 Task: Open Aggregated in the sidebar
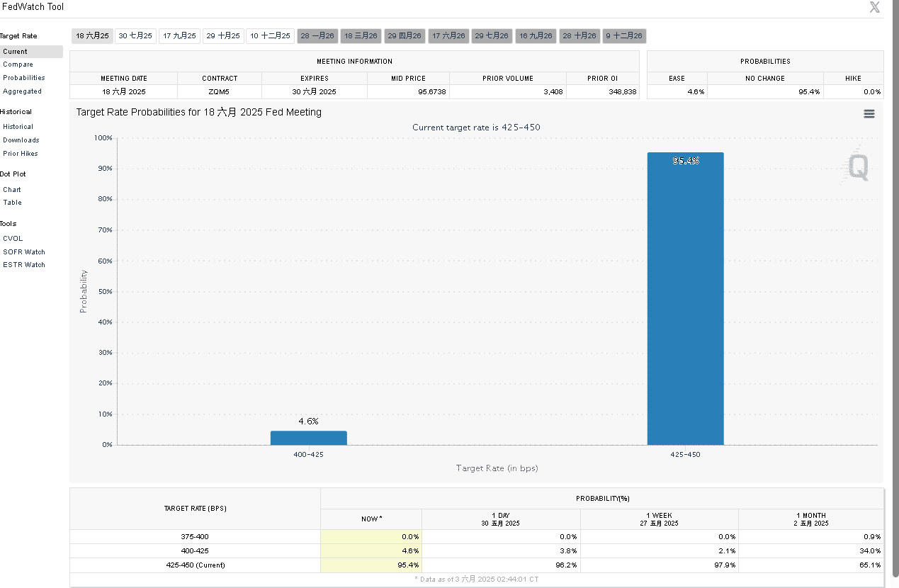click(22, 91)
